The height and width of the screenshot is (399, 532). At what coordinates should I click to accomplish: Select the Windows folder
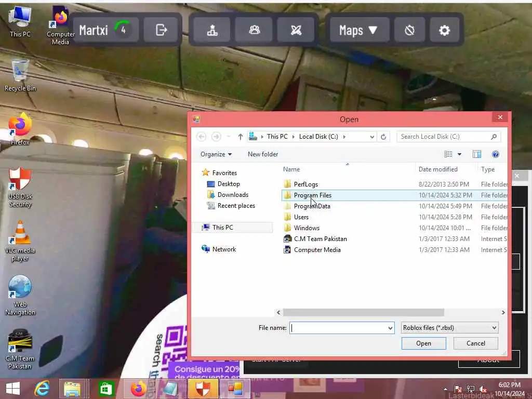(394, 228)
